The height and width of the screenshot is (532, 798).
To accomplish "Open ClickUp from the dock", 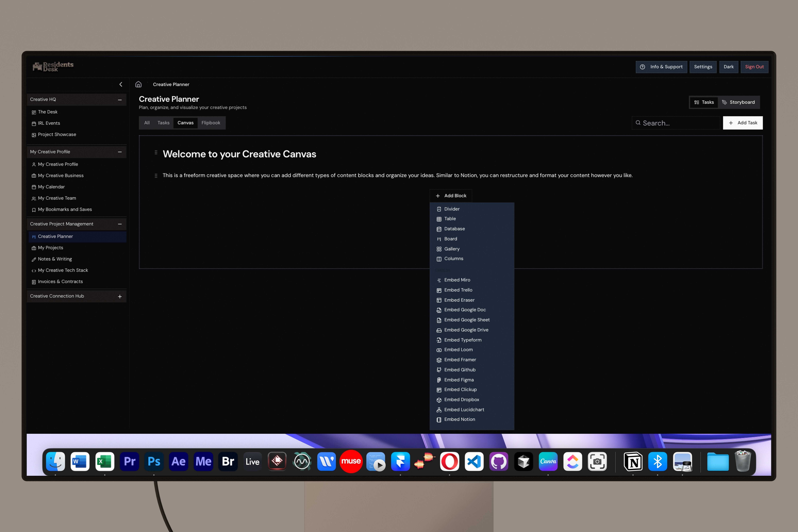I will click(573, 461).
